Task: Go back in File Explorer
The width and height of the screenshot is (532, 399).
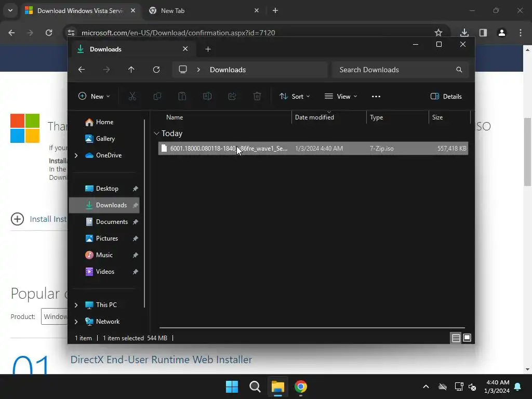Action: tap(82, 70)
